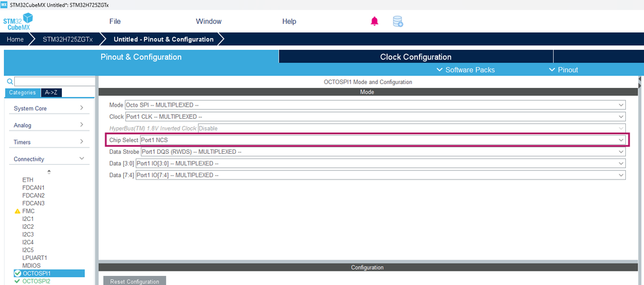
Task: Open the pink notification bell
Action: (374, 21)
